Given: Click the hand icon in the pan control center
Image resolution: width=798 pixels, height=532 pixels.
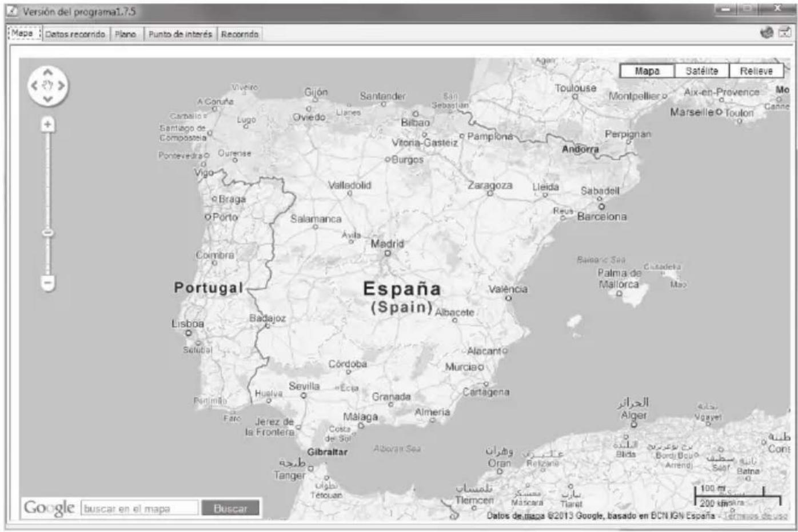Looking at the screenshot, I should pos(47,86).
